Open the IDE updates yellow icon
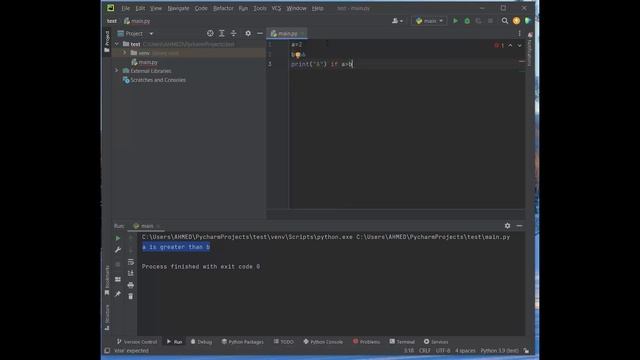 [x=516, y=21]
